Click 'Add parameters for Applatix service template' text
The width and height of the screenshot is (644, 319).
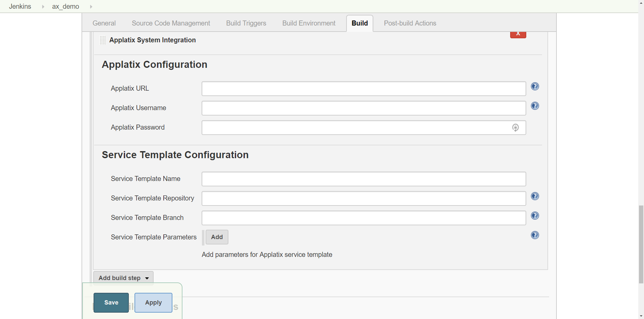(x=267, y=255)
